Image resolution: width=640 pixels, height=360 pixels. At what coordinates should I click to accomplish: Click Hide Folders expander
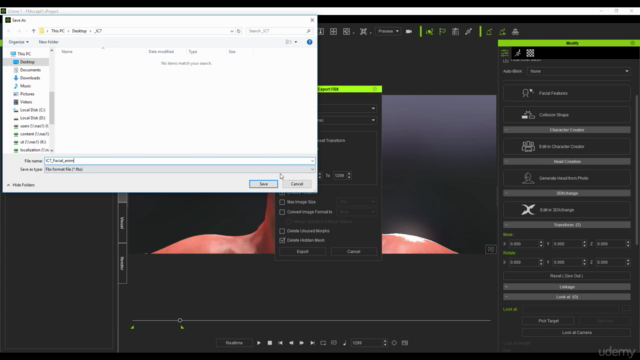21,185
